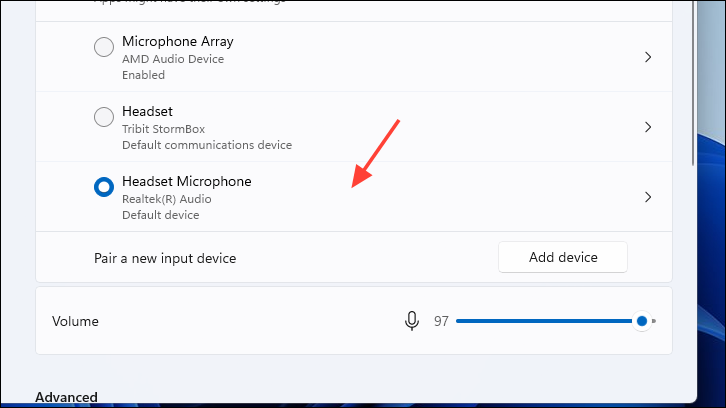Click the Add device button
Image resolution: width=726 pixels, height=408 pixels.
(x=562, y=257)
